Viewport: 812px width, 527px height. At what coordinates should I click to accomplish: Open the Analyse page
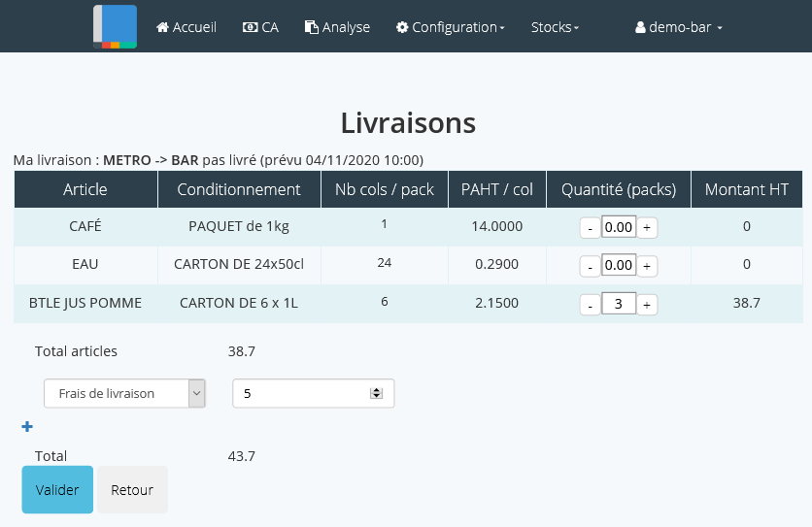click(337, 27)
